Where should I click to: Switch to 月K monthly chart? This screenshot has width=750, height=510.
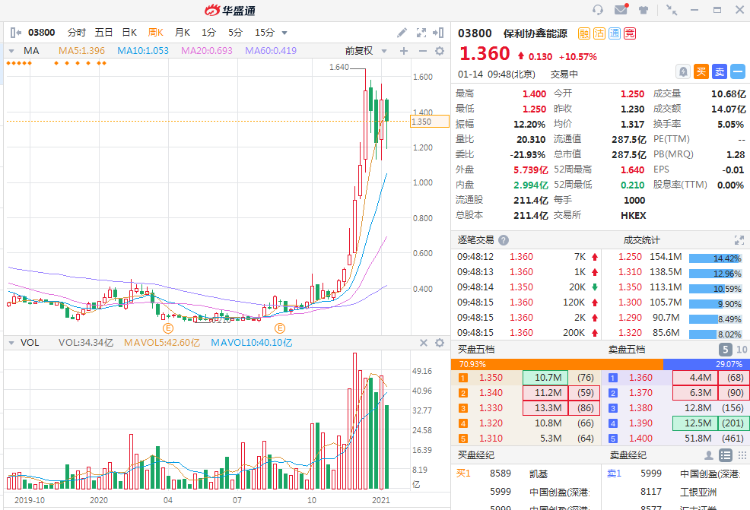tap(182, 33)
